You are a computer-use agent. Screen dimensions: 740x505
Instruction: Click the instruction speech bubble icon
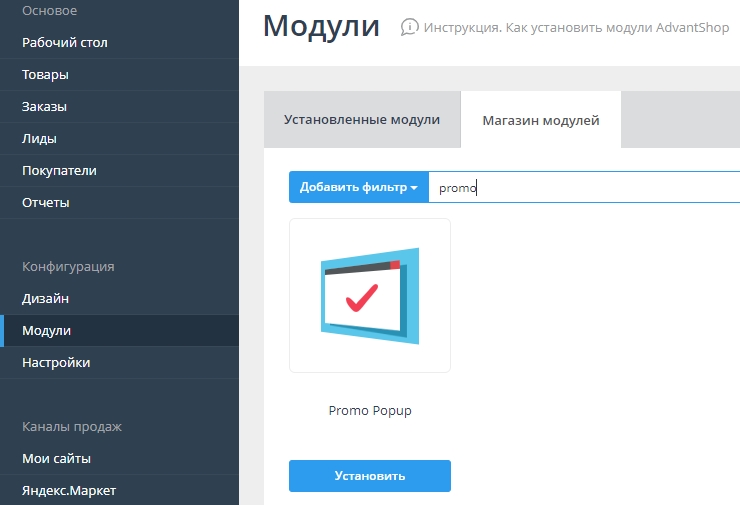(409, 27)
